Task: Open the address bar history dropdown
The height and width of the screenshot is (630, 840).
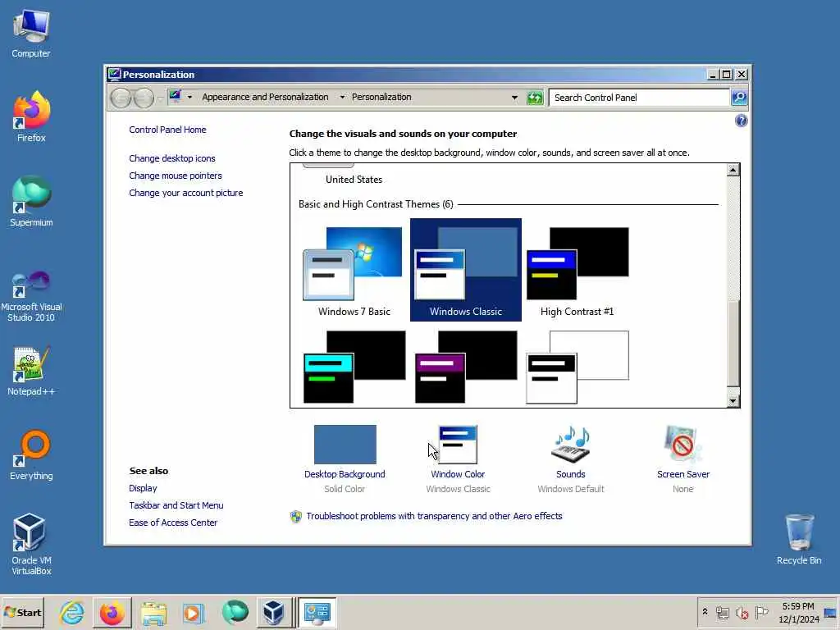Action: click(x=514, y=98)
